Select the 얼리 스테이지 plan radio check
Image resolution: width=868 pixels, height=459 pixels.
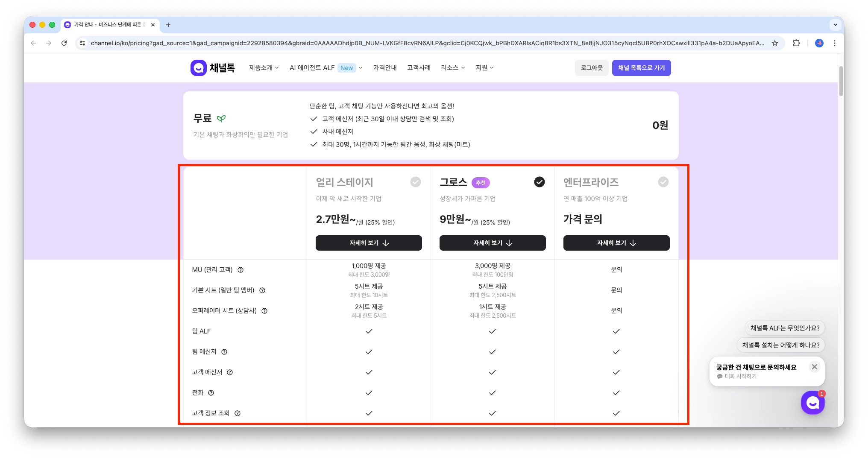pyautogui.click(x=416, y=182)
